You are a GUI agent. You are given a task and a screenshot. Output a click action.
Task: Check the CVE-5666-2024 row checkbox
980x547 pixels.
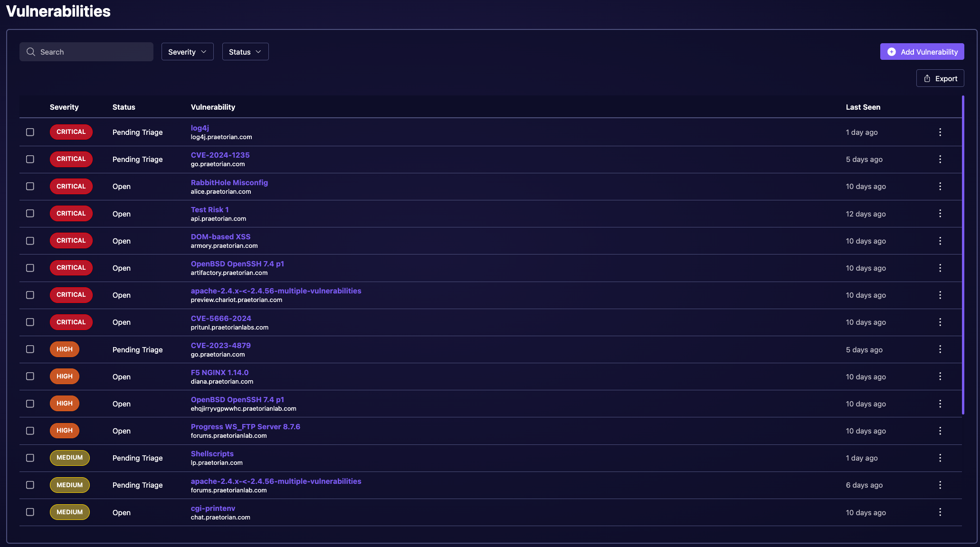click(x=30, y=322)
